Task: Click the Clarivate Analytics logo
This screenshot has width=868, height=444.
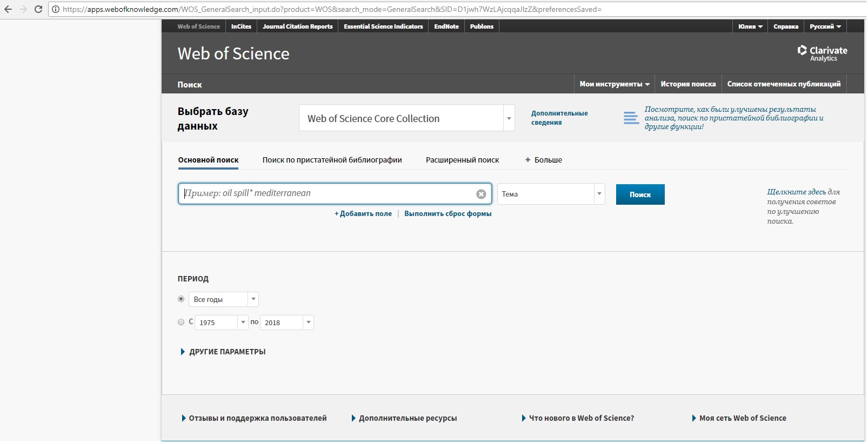Action: point(822,53)
